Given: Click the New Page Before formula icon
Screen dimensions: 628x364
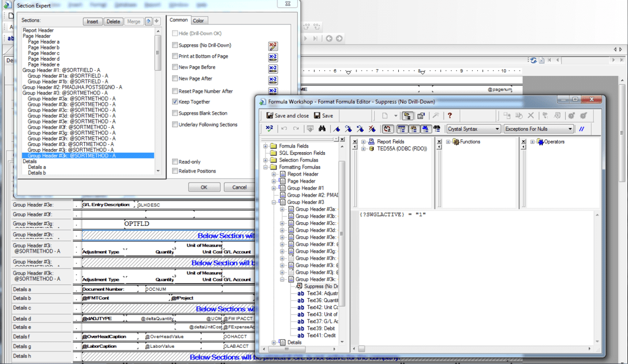Looking at the screenshot, I should [x=272, y=68].
